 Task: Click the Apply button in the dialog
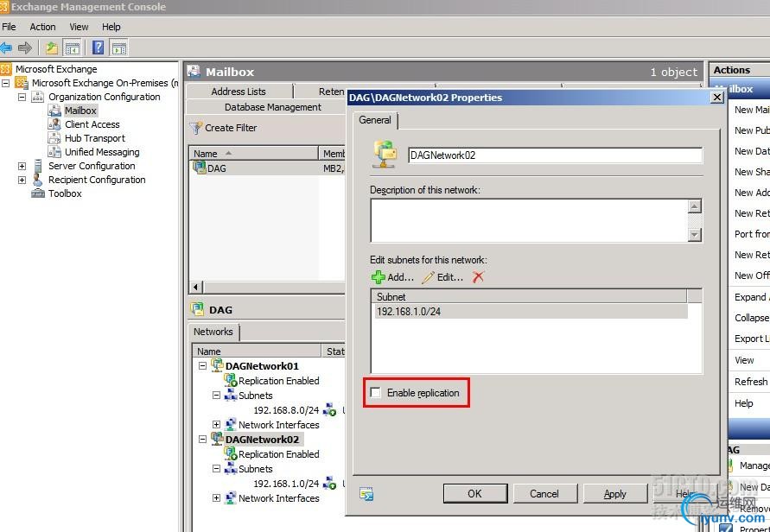pyautogui.click(x=614, y=494)
